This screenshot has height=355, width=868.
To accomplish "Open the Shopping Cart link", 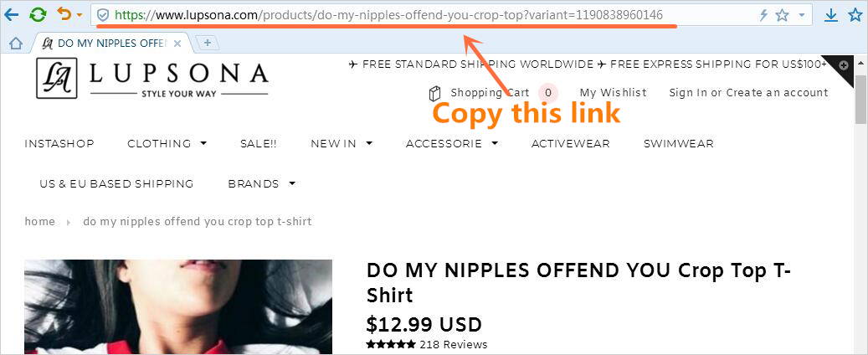I will point(490,92).
